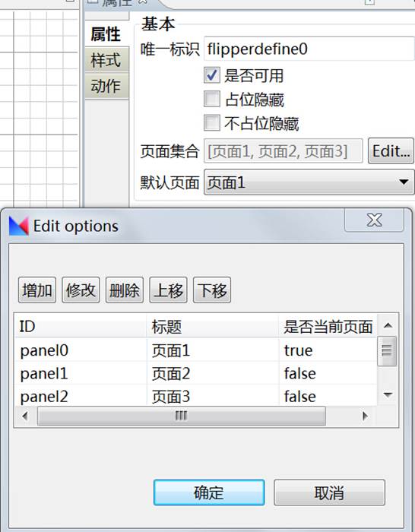Click the Edit options dialog logo icon
415x532 pixels.
coord(19,226)
